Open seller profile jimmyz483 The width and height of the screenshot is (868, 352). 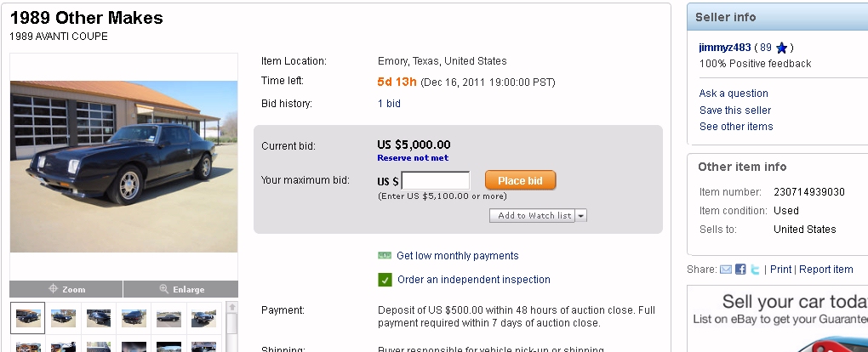point(725,48)
